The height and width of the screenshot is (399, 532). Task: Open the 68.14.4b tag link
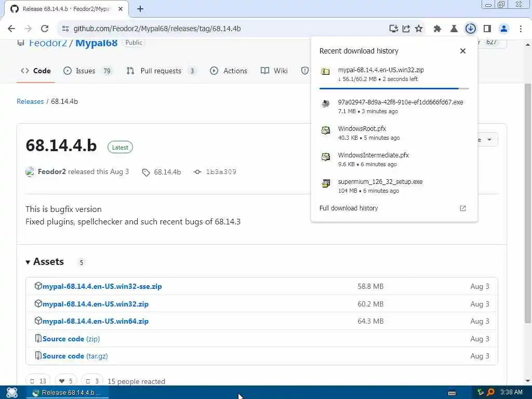pyautogui.click(x=167, y=172)
